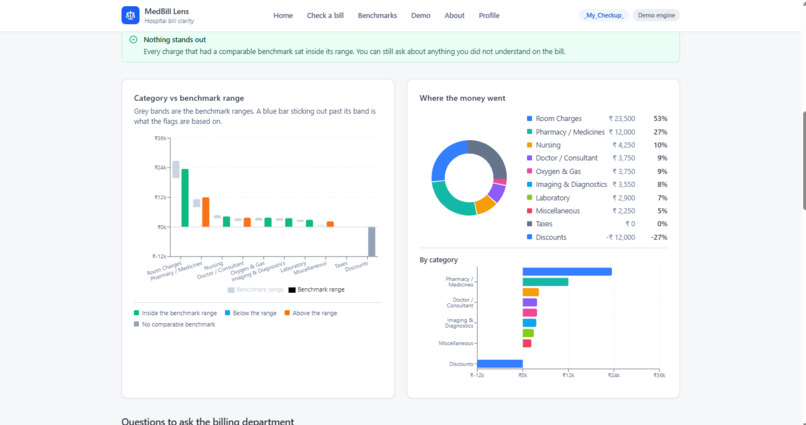Click the Room Charges blue legend swatch
Image resolution: width=806 pixels, height=425 pixels.
tap(529, 119)
